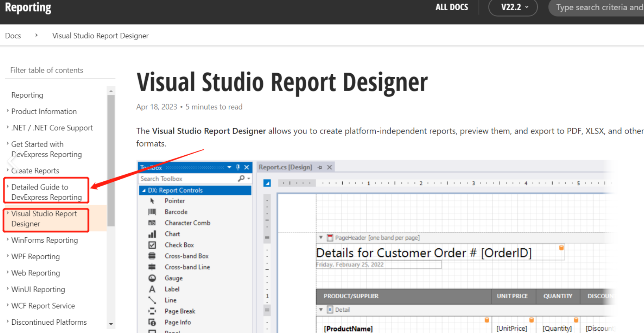Close the Report.cs [Design] tab
Viewport: 644px width, 333px height.
pyautogui.click(x=330, y=167)
